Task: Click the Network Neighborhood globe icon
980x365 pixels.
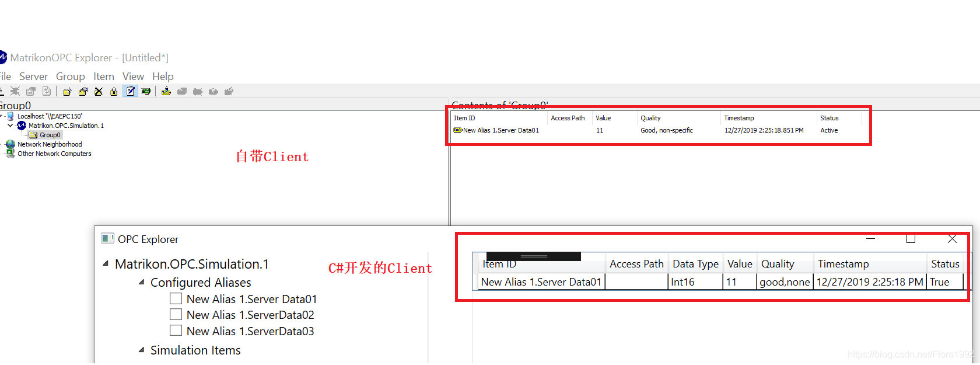Action: [x=10, y=144]
